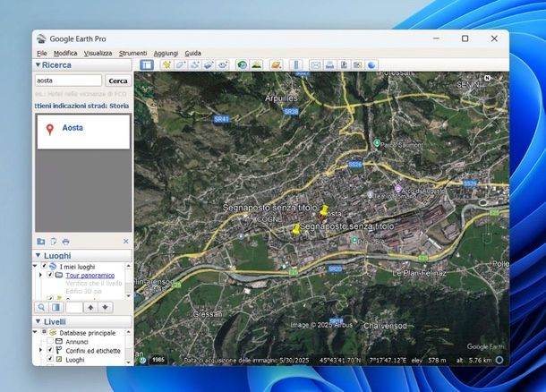Toggle the Database principale checkbox
This screenshot has width=546, height=392.
click(44, 332)
